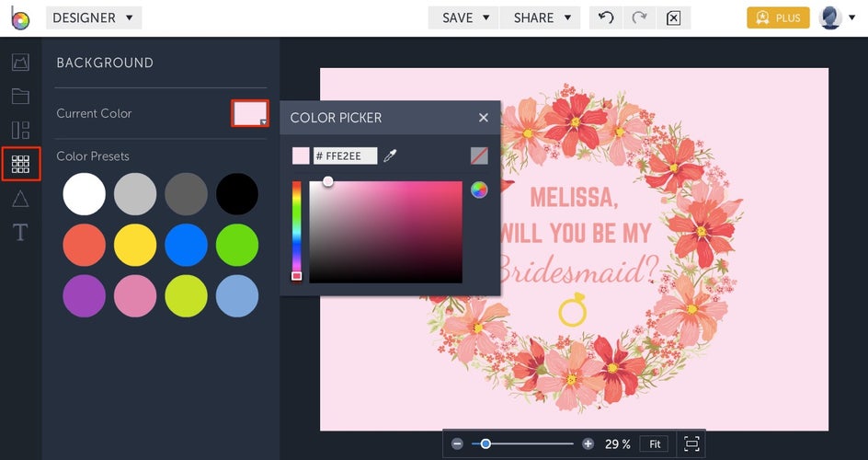The image size is (868, 460).
Task: Open the Current Color swatch dropdown
Action: pyautogui.click(x=250, y=113)
